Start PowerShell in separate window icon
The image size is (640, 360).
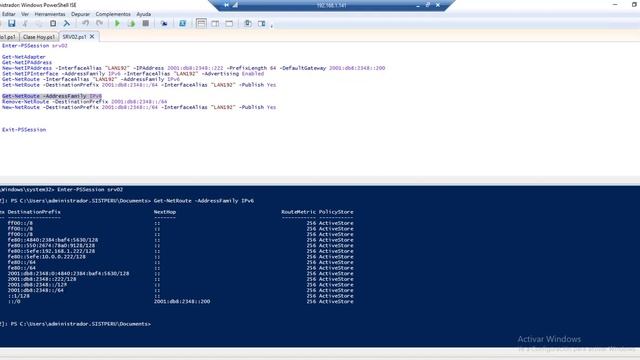coord(182,24)
